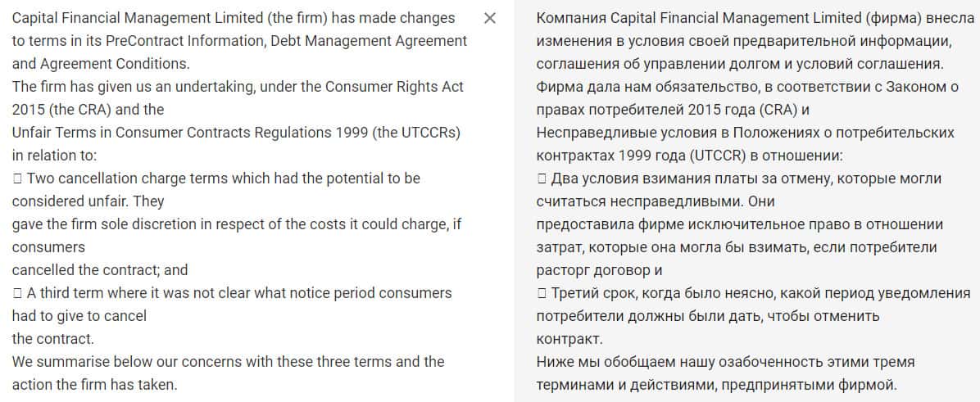
Task: Click the square bullet before 'Третий срок'
Action: tap(542, 293)
